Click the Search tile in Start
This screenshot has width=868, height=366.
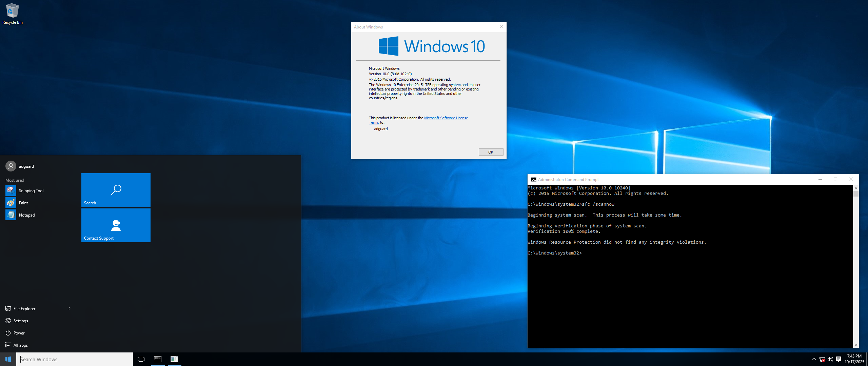point(116,190)
